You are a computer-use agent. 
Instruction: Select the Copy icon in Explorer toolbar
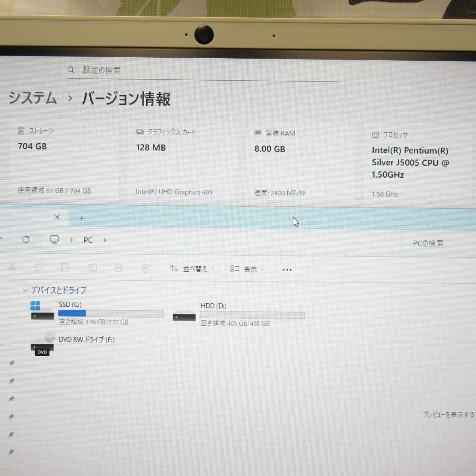(39, 267)
